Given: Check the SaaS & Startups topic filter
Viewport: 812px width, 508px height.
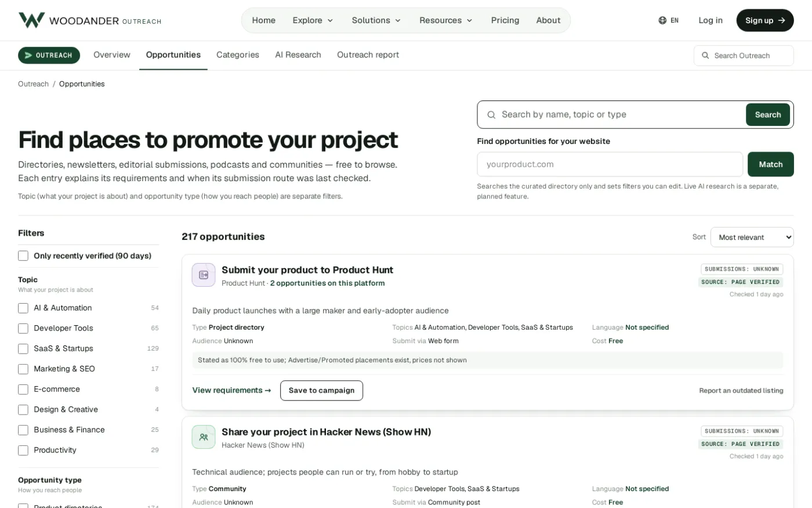Looking at the screenshot, I should pos(23,349).
